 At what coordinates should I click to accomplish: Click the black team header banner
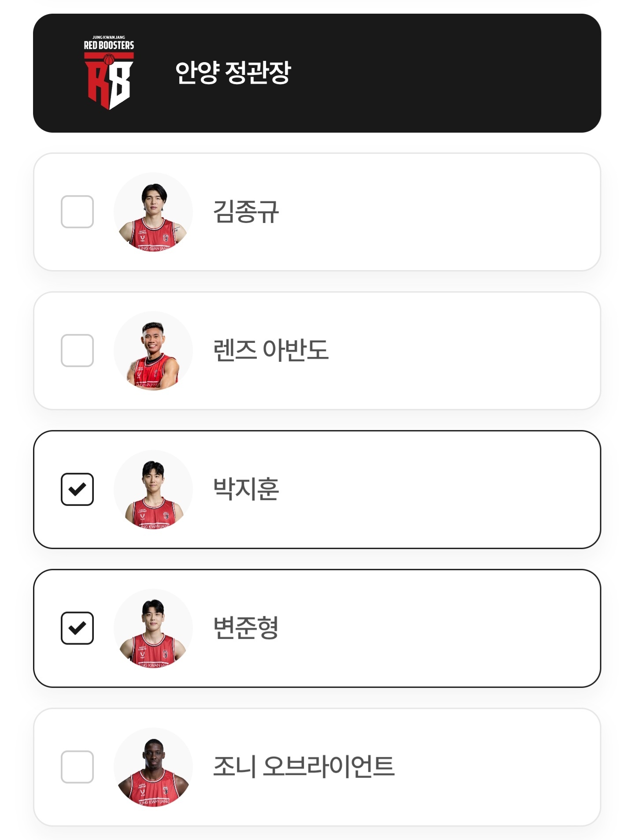pyautogui.click(x=440, y=73)
